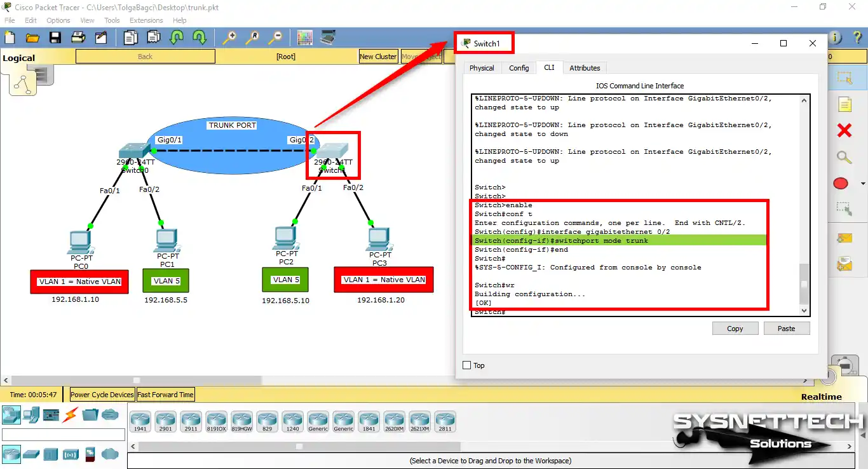Image resolution: width=868 pixels, height=469 pixels.
Task: Switch to the Config tab
Action: point(519,68)
